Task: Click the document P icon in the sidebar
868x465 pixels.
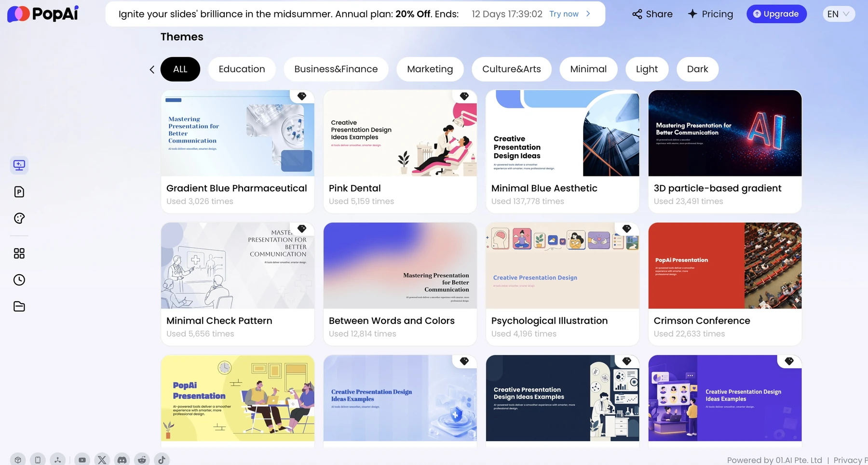Action: [x=19, y=192]
